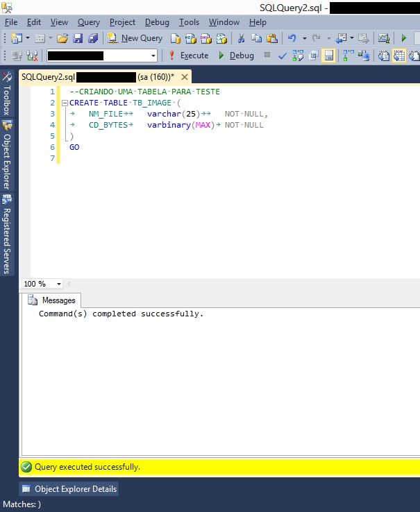
Task: Click the Navigate Forward icon
Action: click(x=363, y=38)
